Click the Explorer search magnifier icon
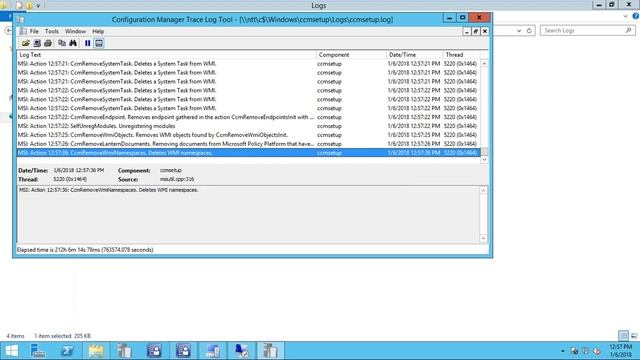The height and width of the screenshot is (360, 640). click(628, 31)
